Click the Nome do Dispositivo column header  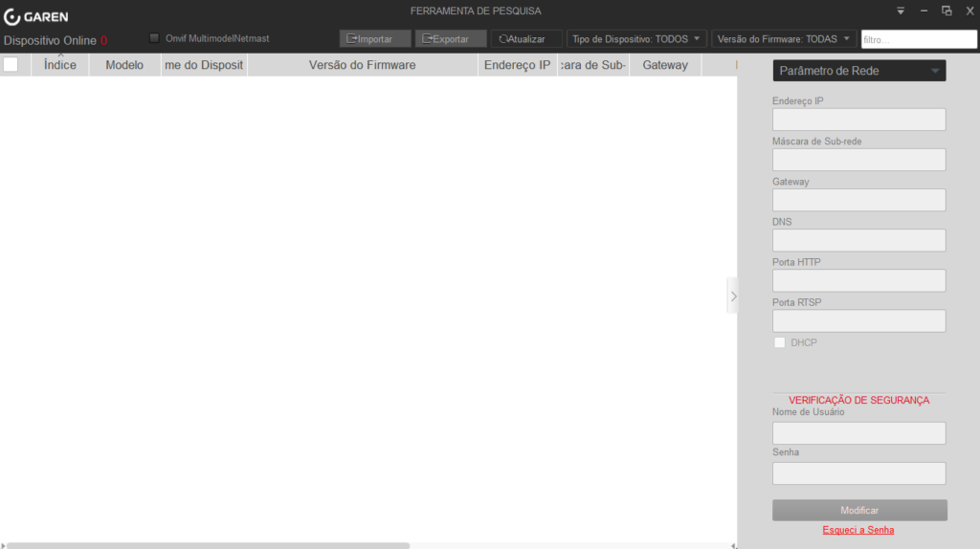point(204,65)
